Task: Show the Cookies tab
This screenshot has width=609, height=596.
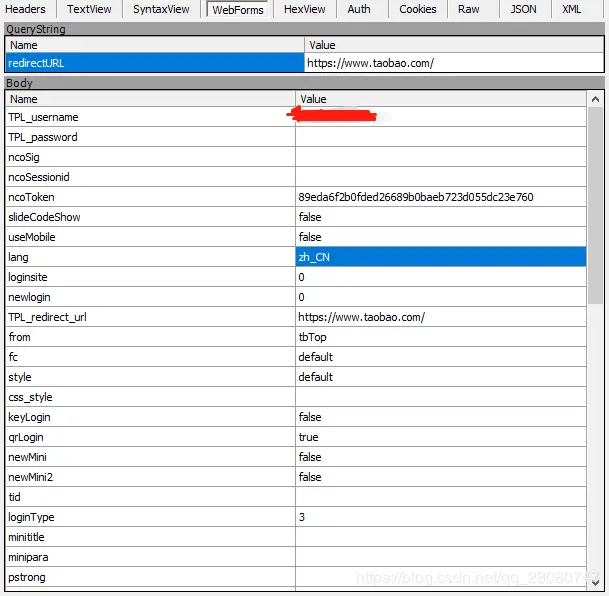Action: [418, 9]
